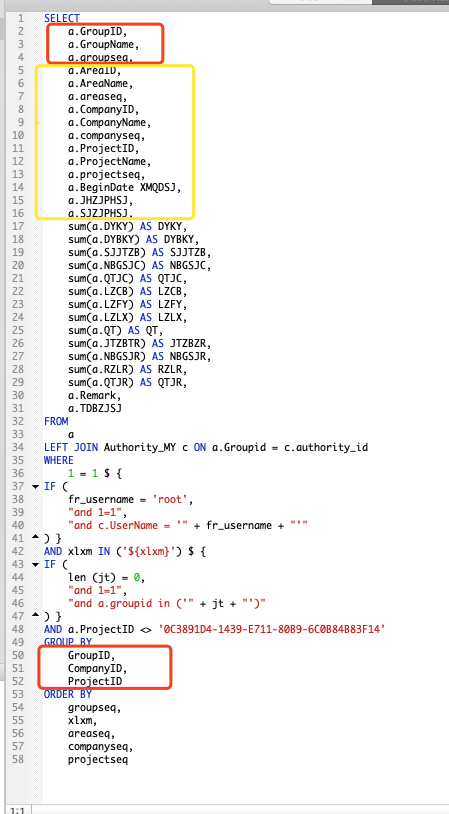The width and height of the screenshot is (449, 814).
Task: Click the a.TDBZJSJ column line
Action: click(95, 409)
